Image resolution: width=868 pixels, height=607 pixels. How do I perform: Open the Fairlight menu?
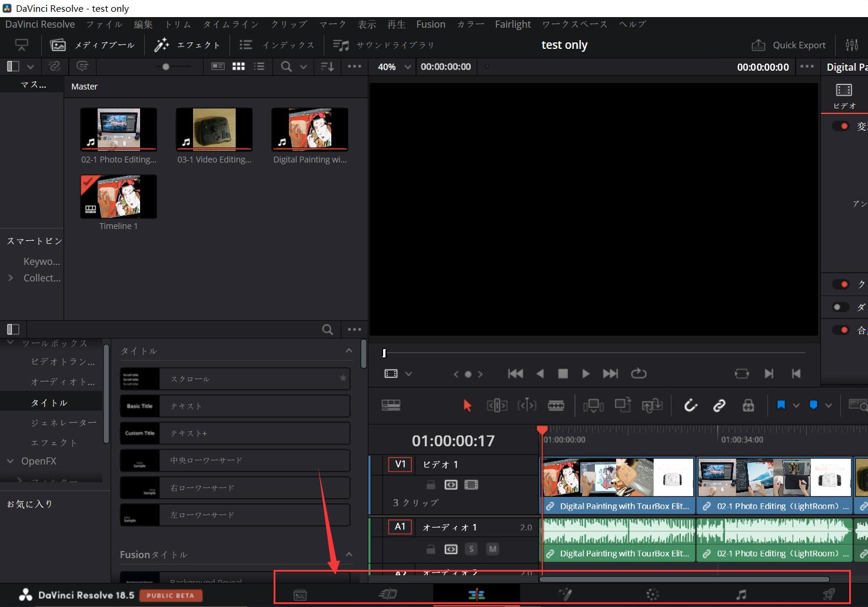(x=513, y=24)
